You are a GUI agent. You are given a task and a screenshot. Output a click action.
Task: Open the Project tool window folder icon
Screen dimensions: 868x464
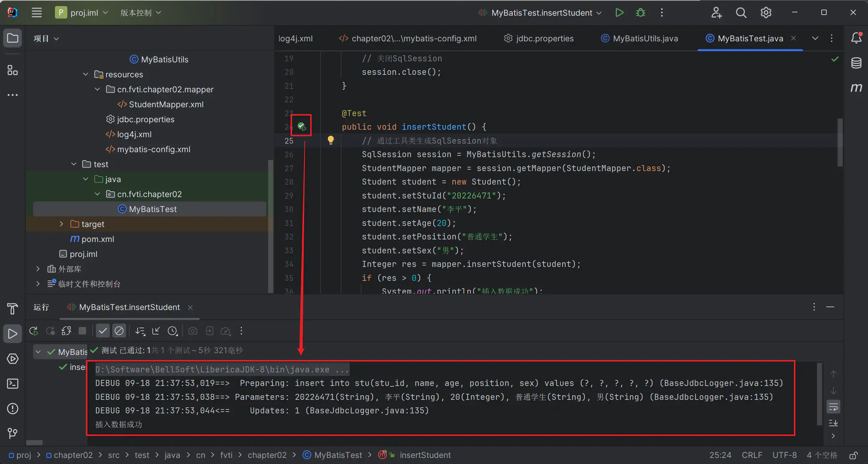click(x=12, y=38)
